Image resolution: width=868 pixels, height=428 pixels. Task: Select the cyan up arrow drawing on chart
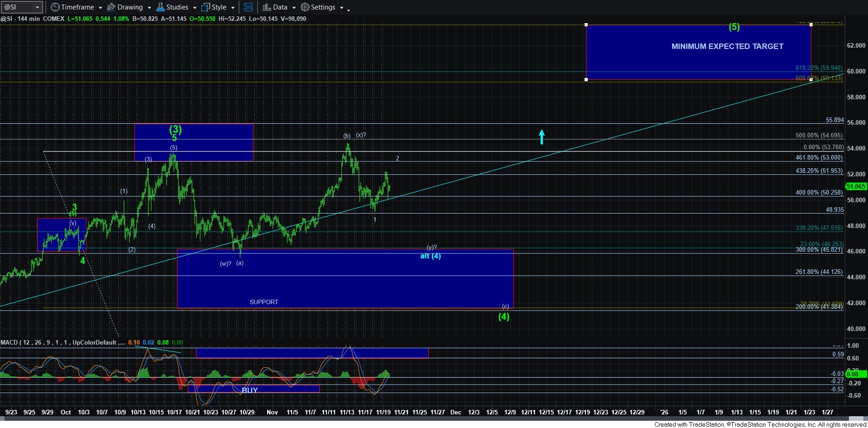click(x=541, y=137)
